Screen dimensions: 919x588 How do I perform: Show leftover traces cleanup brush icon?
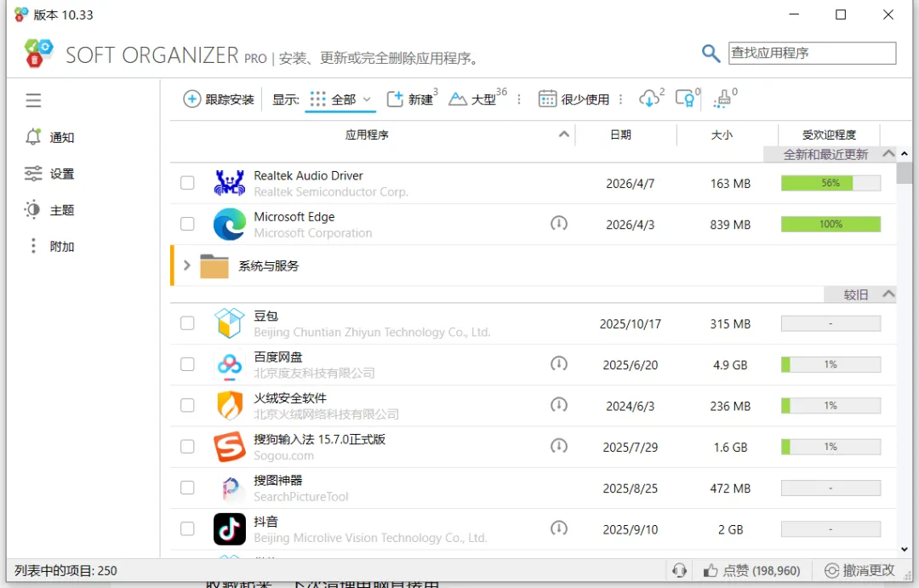pyautogui.click(x=724, y=99)
